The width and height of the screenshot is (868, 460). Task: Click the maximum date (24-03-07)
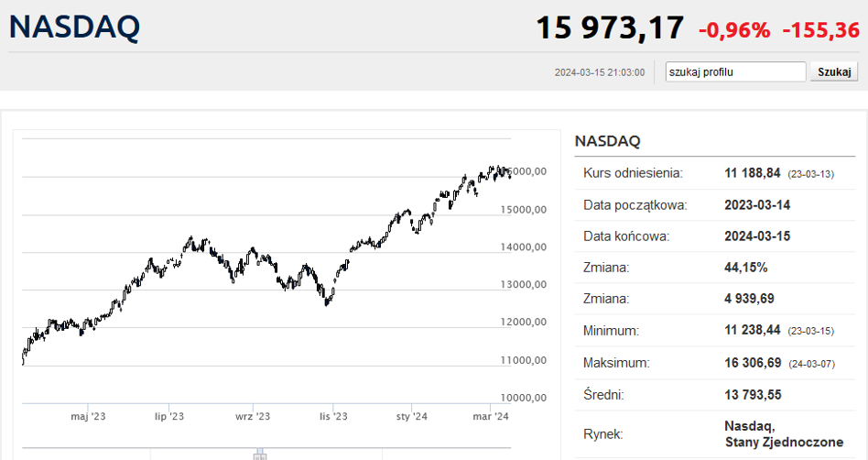point(811,364)
